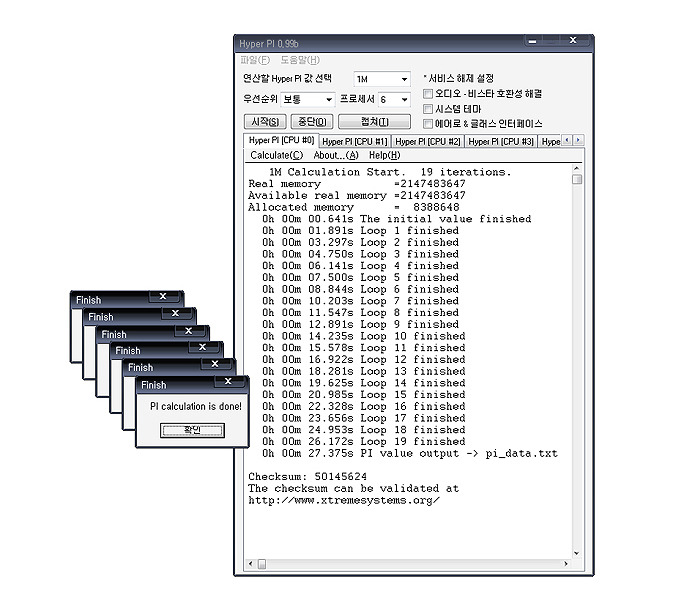Enable the 에어로 & 글래스 인터페이스 checkbox
This screenshot has width=700, height=594.
click(x=428, y=124)
